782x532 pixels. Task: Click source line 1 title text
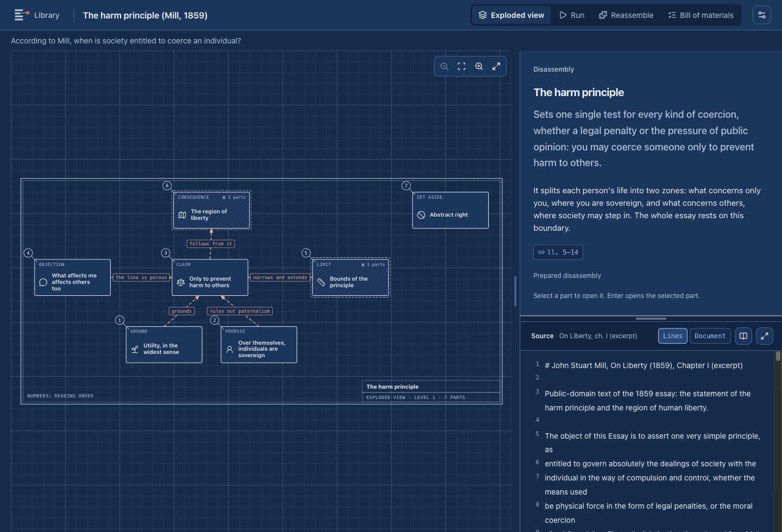(644, 365)
